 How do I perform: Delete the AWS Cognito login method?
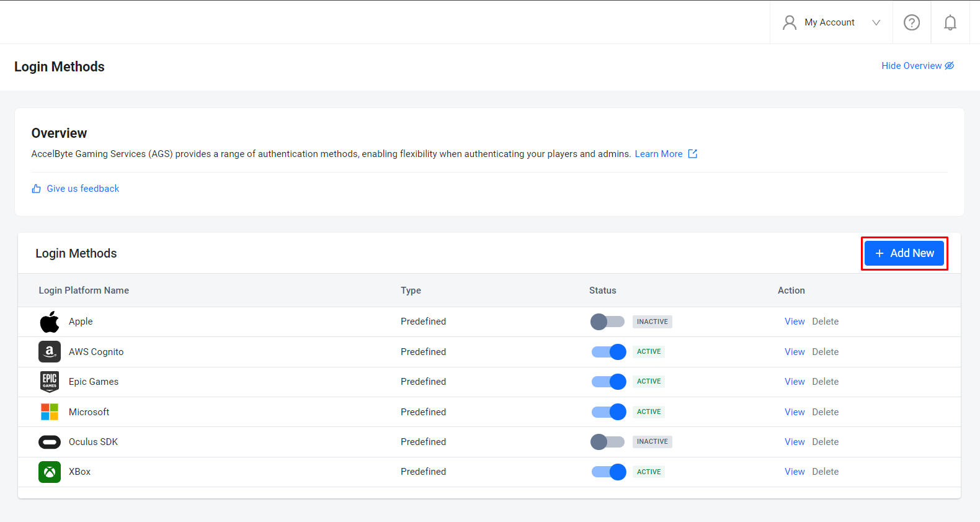826,352
